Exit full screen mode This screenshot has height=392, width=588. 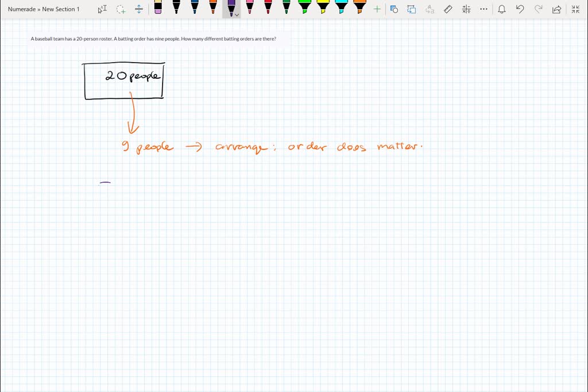575,9
